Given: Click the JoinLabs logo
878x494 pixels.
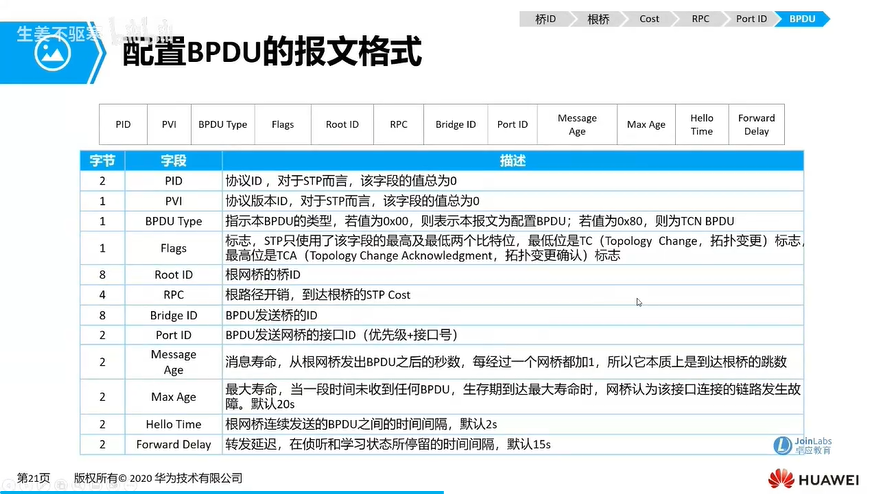Looking at the screenshot, I should point(802,445).
